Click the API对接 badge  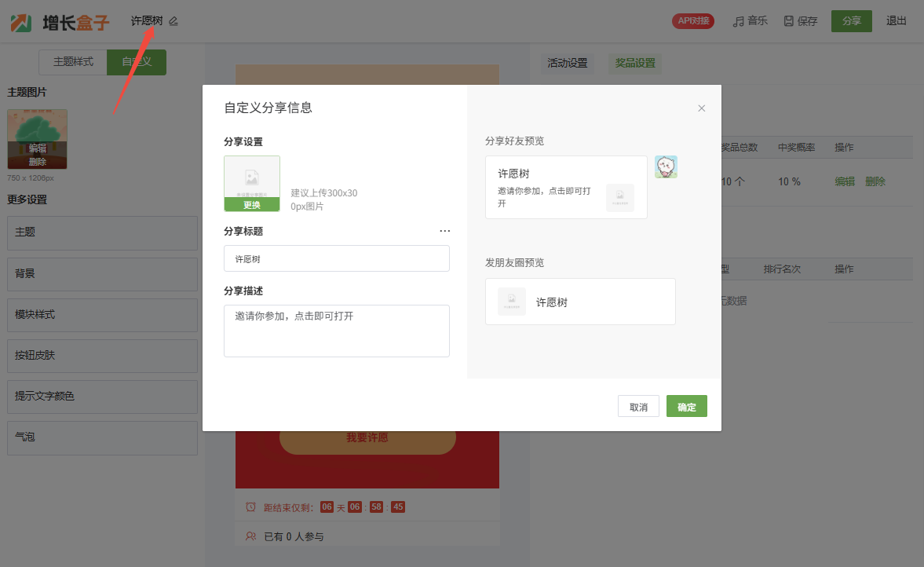coord(692,21)
